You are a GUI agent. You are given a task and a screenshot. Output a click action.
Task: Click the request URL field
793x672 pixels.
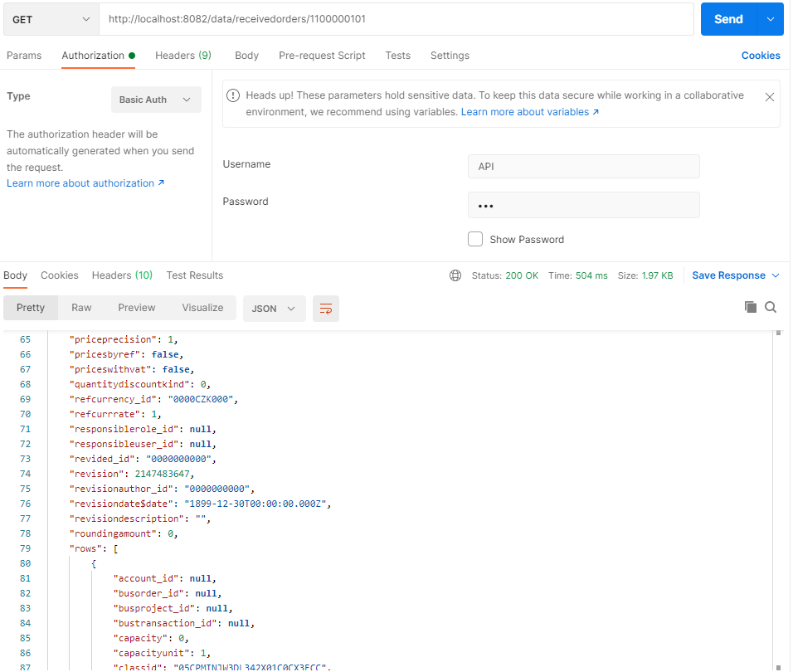(396, 19)
